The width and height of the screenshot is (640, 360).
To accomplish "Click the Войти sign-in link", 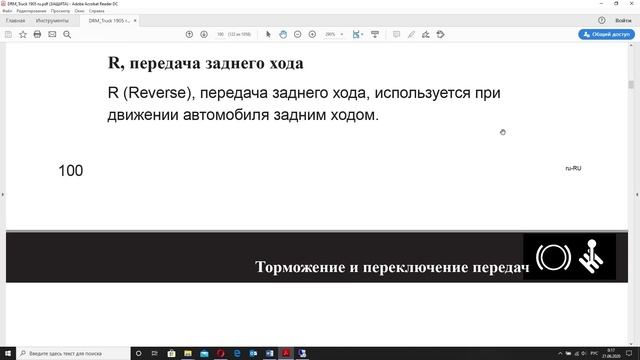I will coord(623,20).
